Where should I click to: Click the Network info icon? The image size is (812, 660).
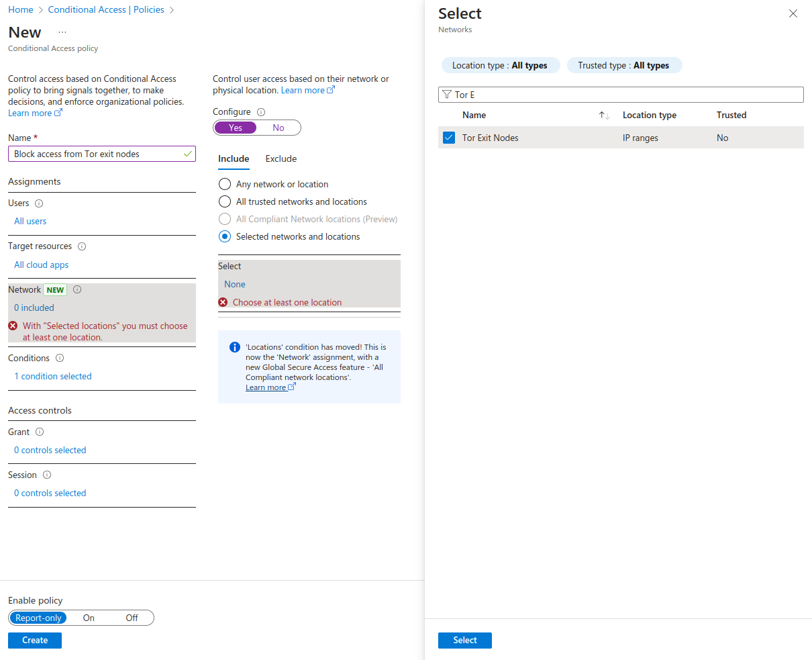pos(77,289)
